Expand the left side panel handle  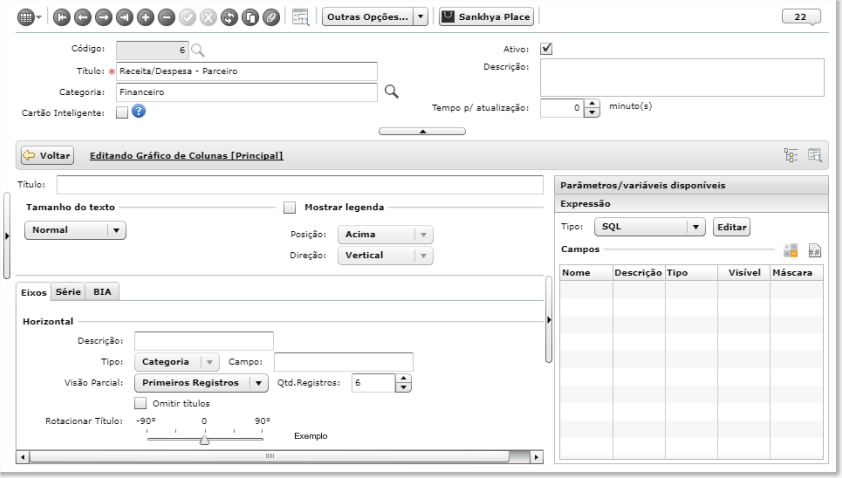click(x=6, y=236)
